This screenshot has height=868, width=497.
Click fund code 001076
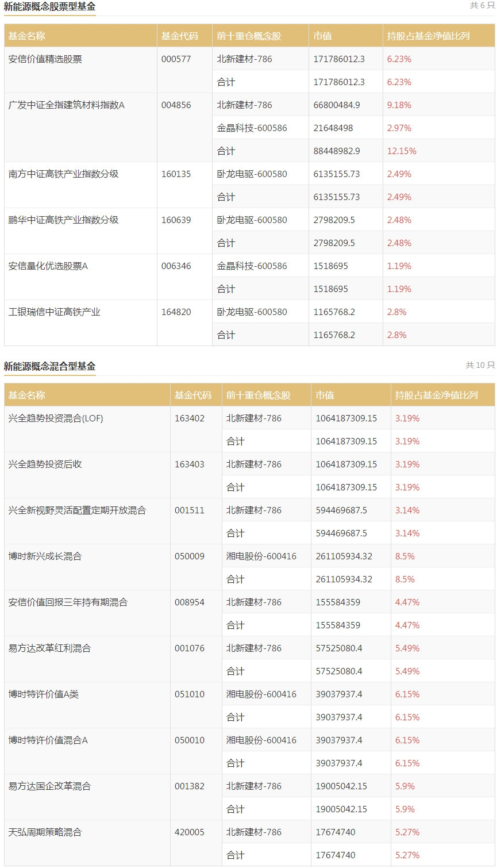[190, 648]
